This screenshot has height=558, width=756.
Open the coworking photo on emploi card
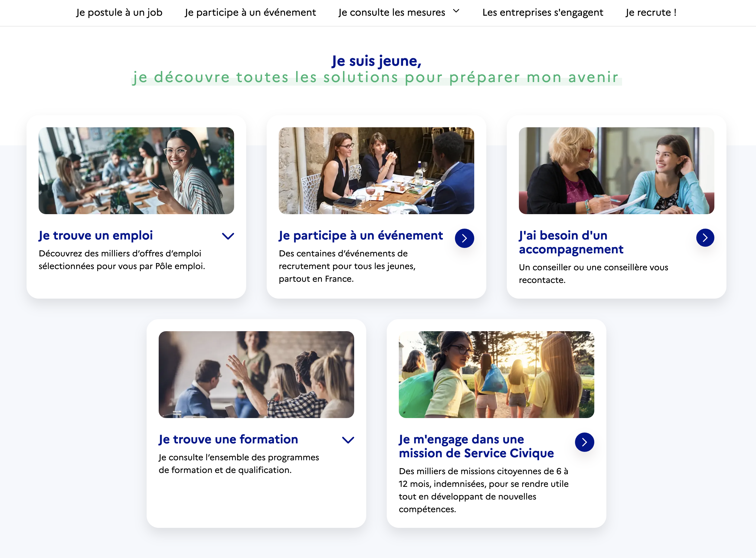[x=136, y=171]
